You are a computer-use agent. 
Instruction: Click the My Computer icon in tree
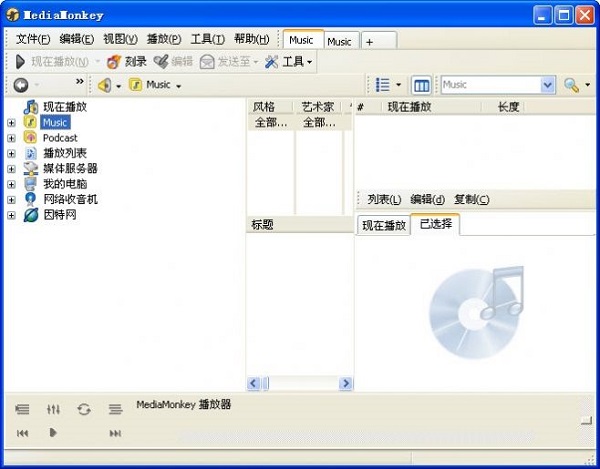click(x=30, y=184)
